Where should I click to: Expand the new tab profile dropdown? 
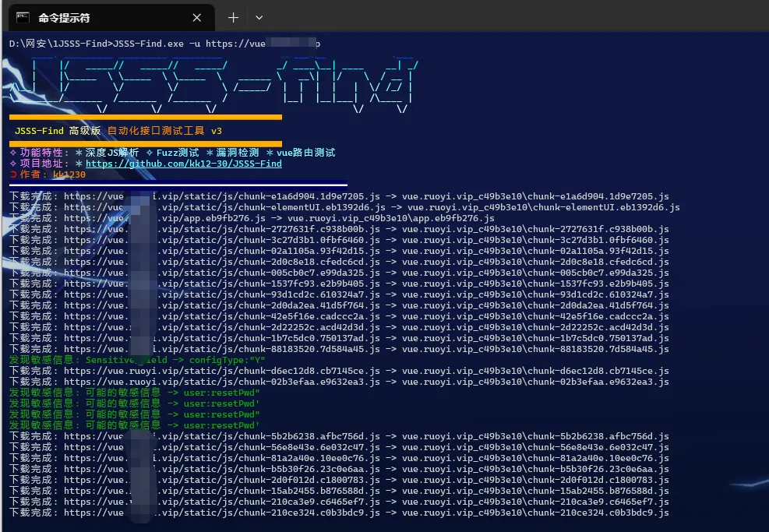pyautogui.click(x=259, y=17)
